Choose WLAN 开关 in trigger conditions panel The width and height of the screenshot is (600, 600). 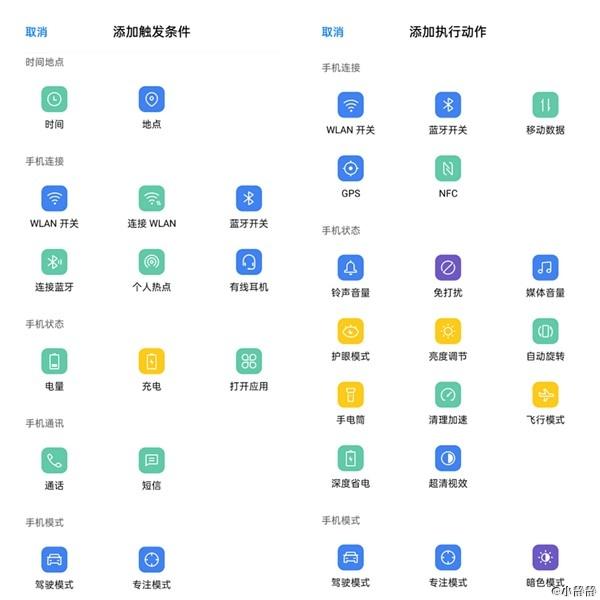54,198
